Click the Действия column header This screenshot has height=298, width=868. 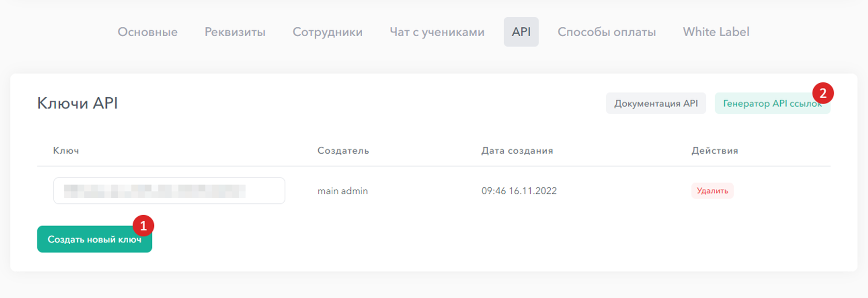pos(715,151)
